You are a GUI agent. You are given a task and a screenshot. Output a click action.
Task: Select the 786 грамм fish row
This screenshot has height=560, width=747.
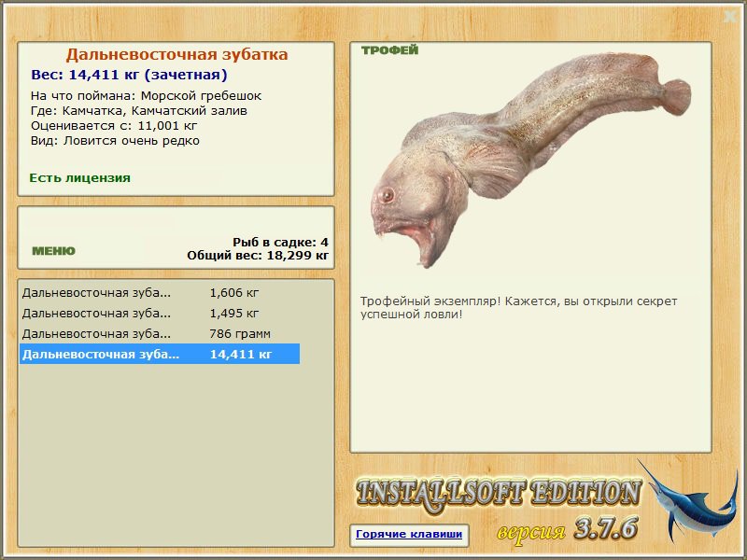(x=160, y=333)
